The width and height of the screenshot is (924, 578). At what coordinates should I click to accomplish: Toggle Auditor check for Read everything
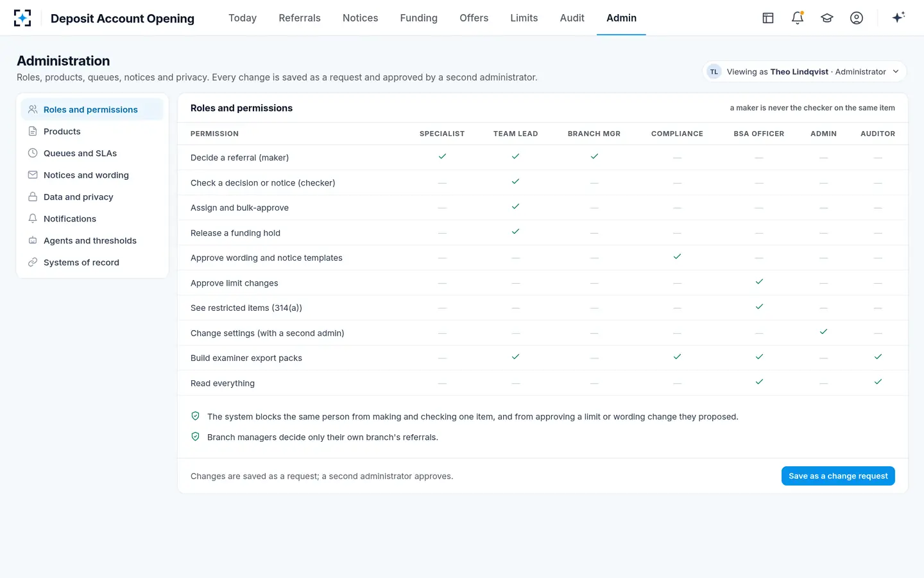878,381
